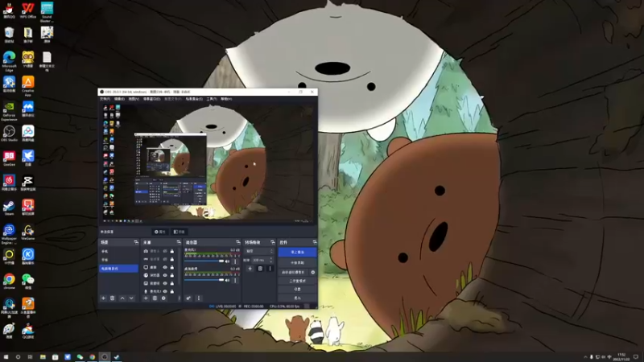Select the Wallpaper Engine desktop icon
The height and width of the screenshot is (362, 644).
pos(9,234)
